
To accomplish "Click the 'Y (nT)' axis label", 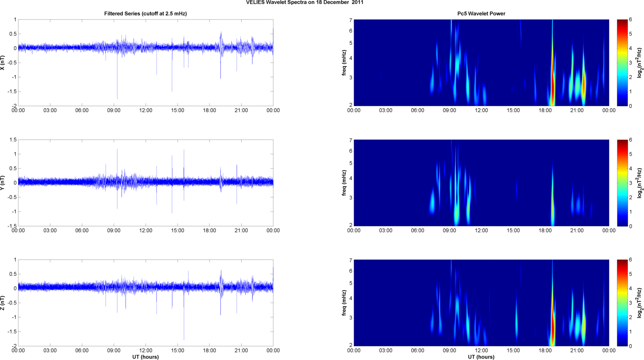I will (3, 183).
